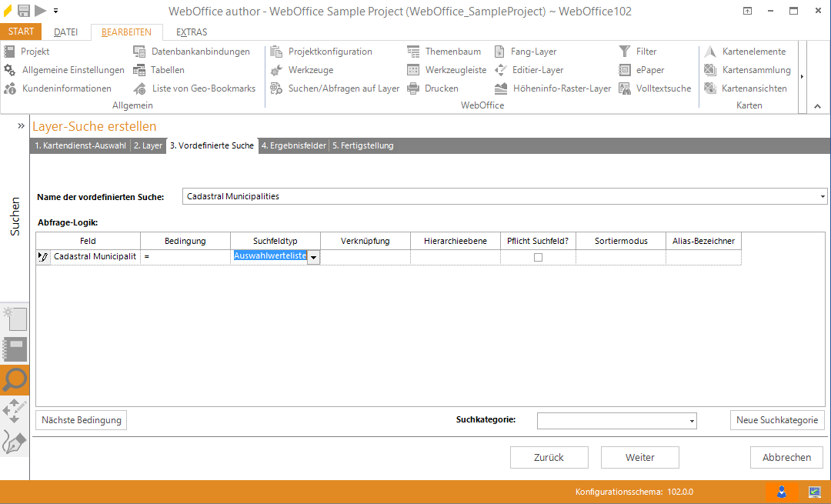Expand the Suchfeldtyp Auswahlwerteliste dropdown
831x504 pixels.
(x=313, y=258)
